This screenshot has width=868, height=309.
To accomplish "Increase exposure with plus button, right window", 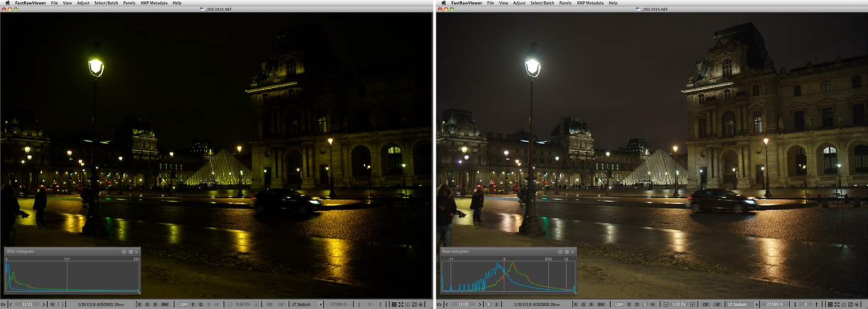I will pos(691,305).
